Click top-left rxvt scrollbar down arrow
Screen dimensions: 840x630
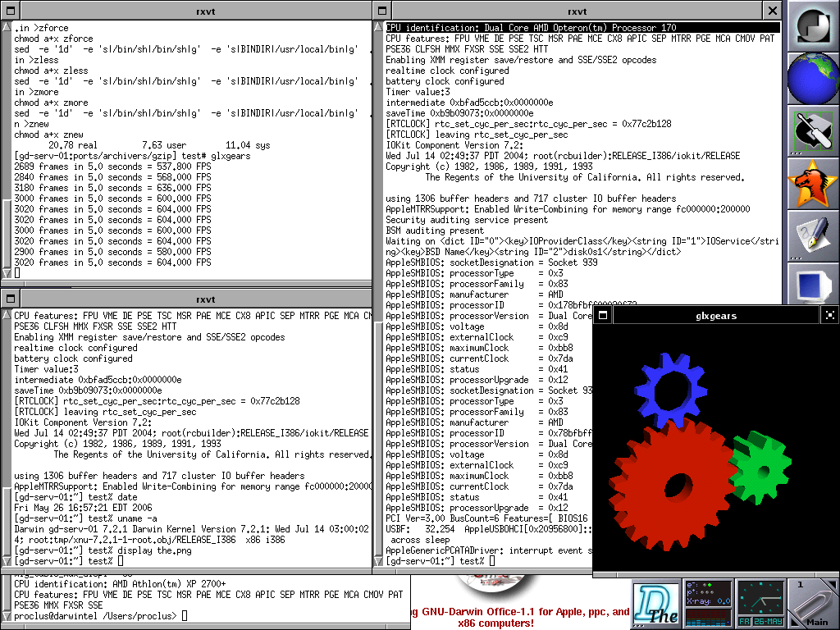tap(7, 272)
